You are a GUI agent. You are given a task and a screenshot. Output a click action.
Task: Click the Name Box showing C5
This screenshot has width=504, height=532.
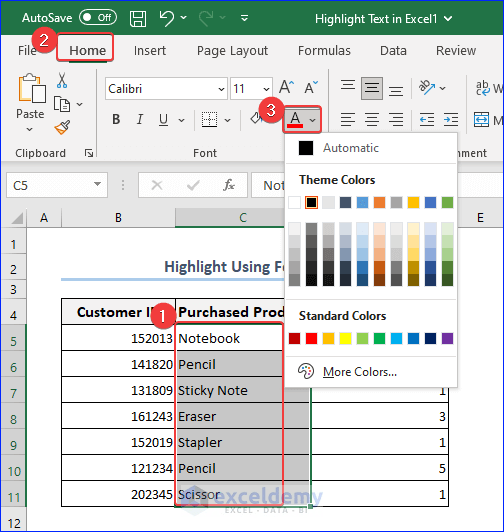(57, 185)
